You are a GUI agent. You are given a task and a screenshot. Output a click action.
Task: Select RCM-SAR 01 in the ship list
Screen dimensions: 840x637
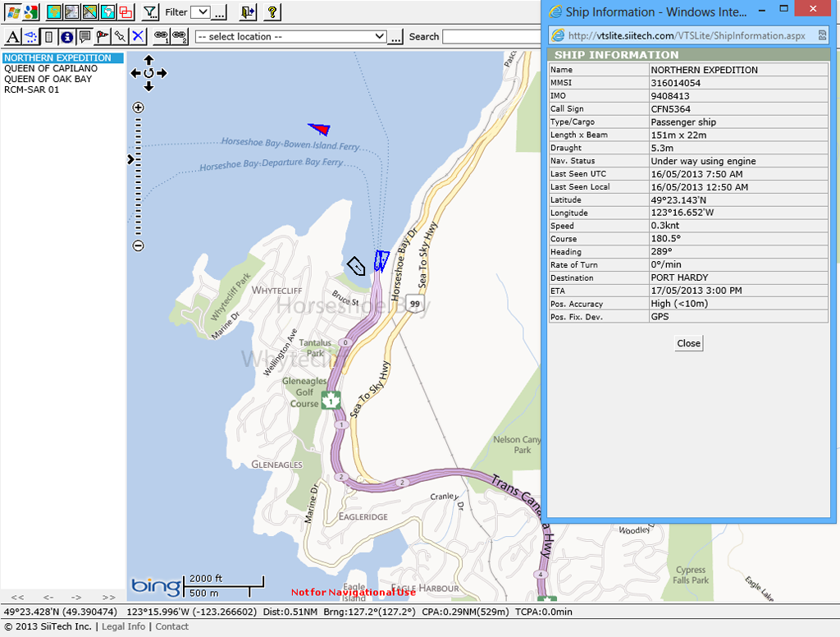tap(32, 89)
